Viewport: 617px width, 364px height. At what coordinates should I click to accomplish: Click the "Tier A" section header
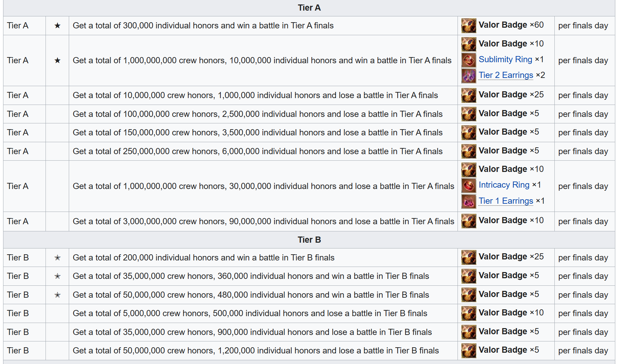[x=309, y=8]
